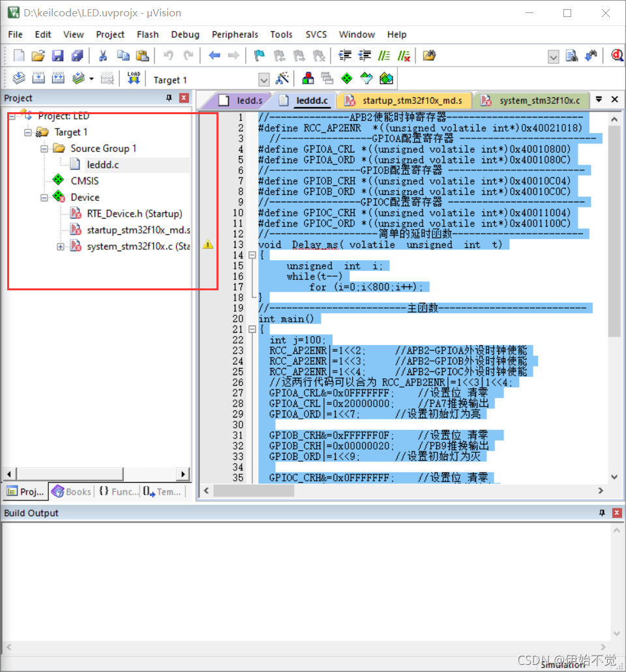This screenshot has height=672, width=626.
Task: Unindent selected lines
Action: point(365,55)
